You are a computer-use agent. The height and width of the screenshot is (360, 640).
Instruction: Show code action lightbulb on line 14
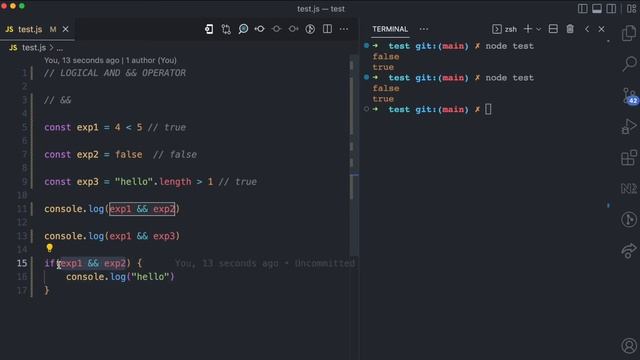(49, 248)
